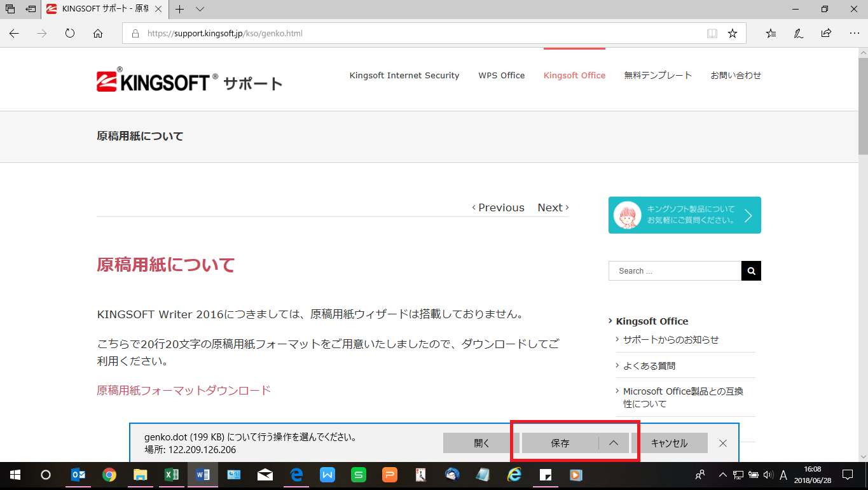
Task: Click キャンセル to cancel download
Action: point(669,443)
